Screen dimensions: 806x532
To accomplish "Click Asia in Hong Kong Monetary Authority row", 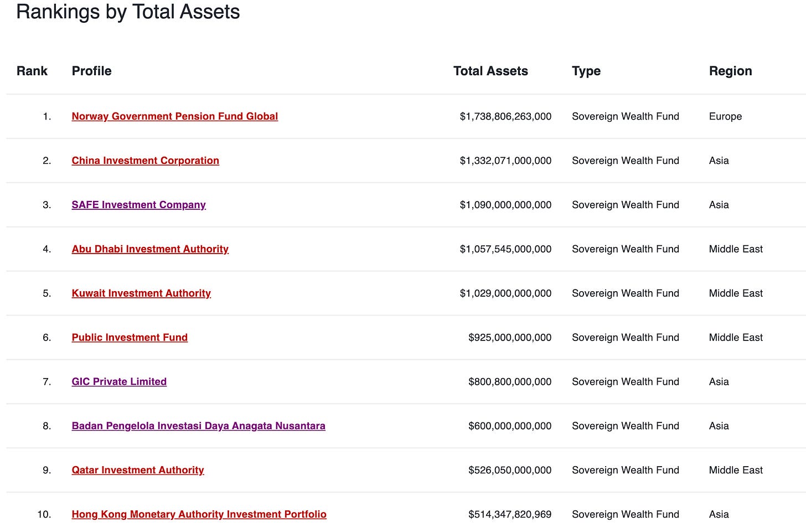I will [x=719, y=514].
